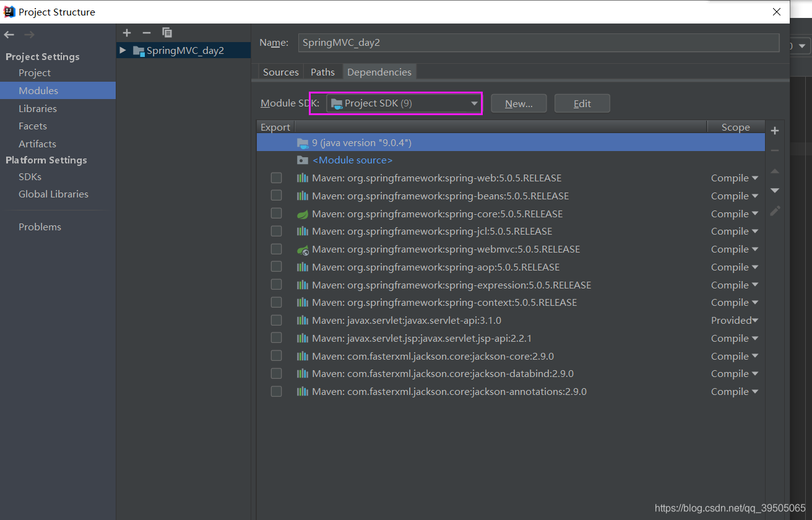Open Facets settings in sidebar
Screen dimensions: 812x520
click(33, 126)
